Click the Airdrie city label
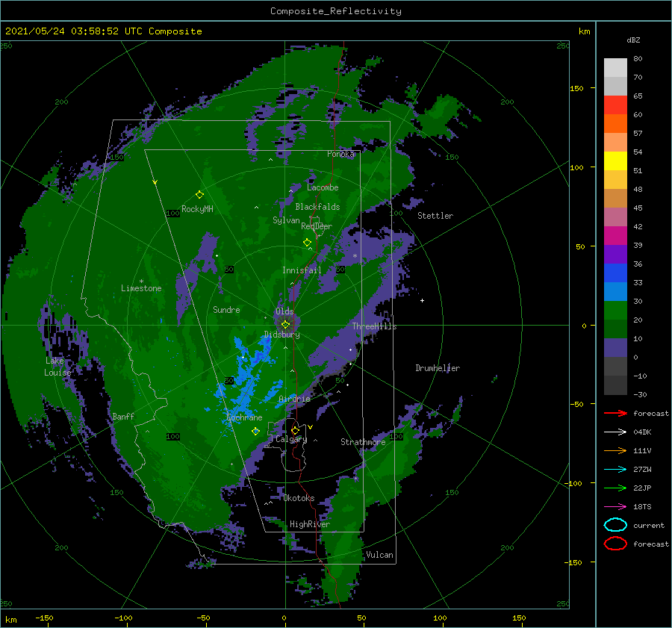The image size is (672, 628). [x=294, y=399]
